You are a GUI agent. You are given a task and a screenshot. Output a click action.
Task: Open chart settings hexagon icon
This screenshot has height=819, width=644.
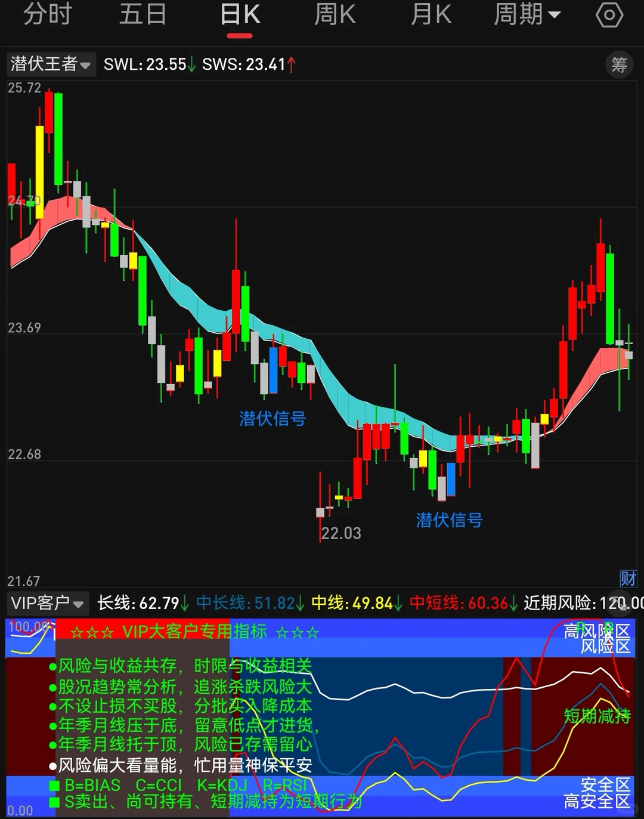(609, 15)
